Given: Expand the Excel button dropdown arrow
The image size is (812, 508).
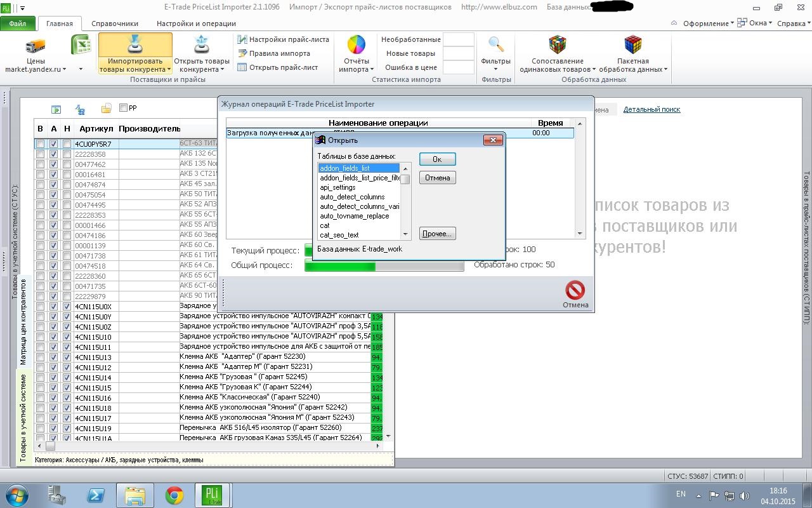Looking at the screenshot, I should (81, 69).
